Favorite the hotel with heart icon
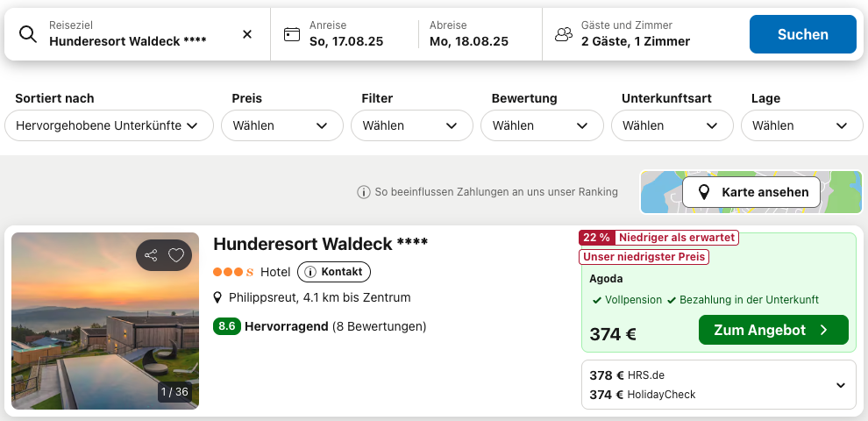 pos(176,255)
